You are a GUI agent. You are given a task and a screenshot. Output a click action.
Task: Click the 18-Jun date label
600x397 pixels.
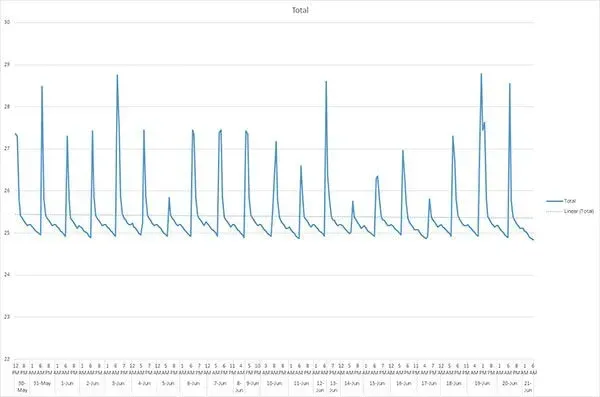point(454,383)
